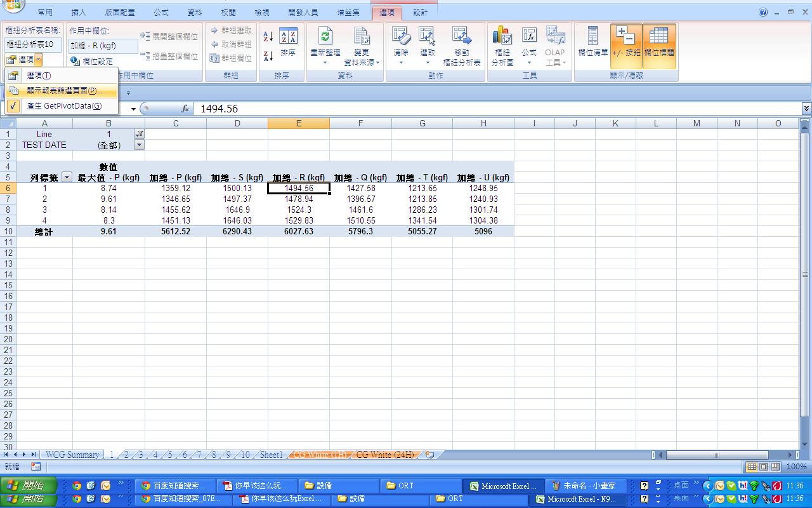Select row header 10
The image size is (812, 508).
(8, 232)
